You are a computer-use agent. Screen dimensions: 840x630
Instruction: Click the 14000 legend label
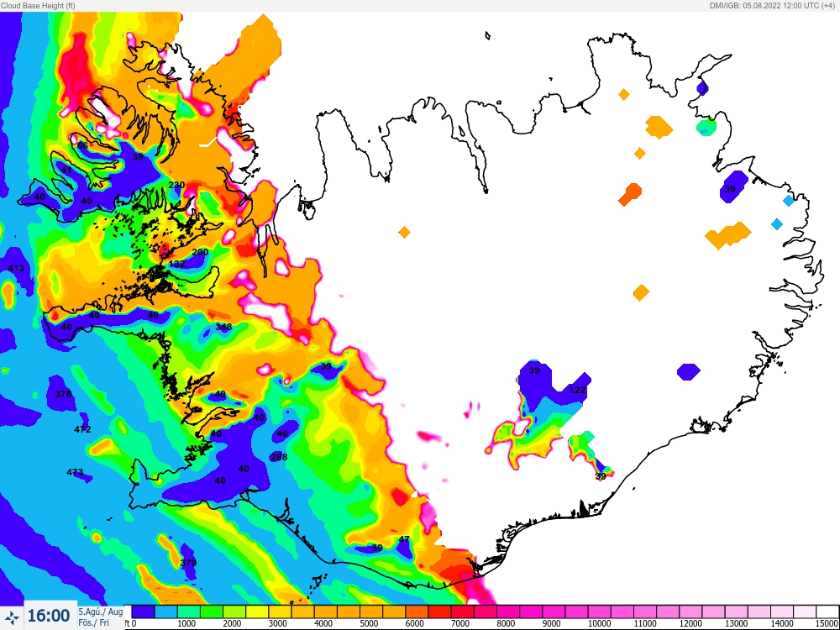(x=781, y=623)
